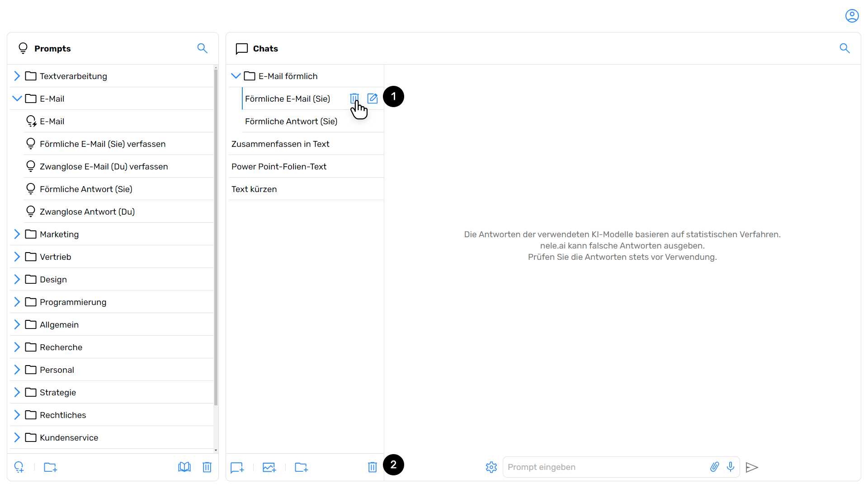Click the delete chat icon for Förmliche E-Mail
This screenshot has height=488, width=868.
[354, 99]
